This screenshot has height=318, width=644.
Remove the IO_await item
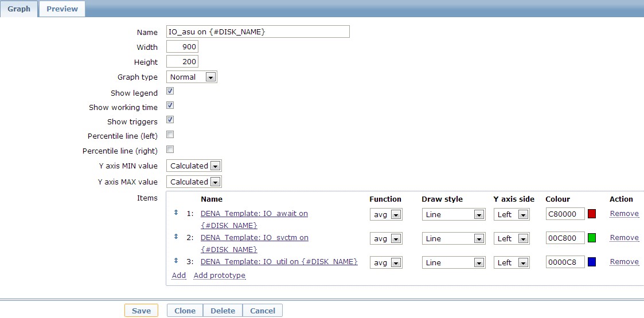click(x=625, y=213)
